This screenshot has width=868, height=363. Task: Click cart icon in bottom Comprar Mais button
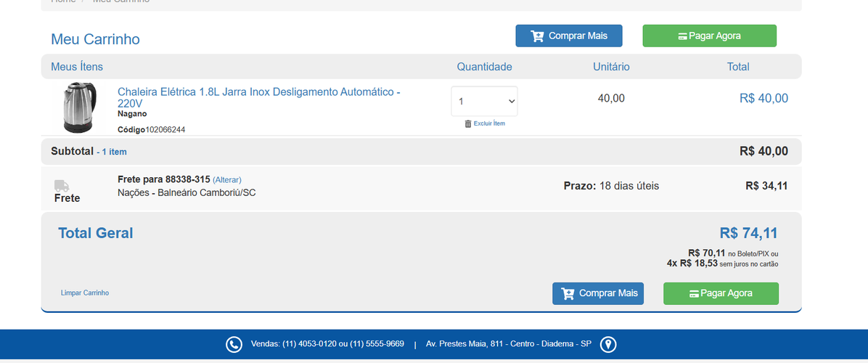coord(568,293)
